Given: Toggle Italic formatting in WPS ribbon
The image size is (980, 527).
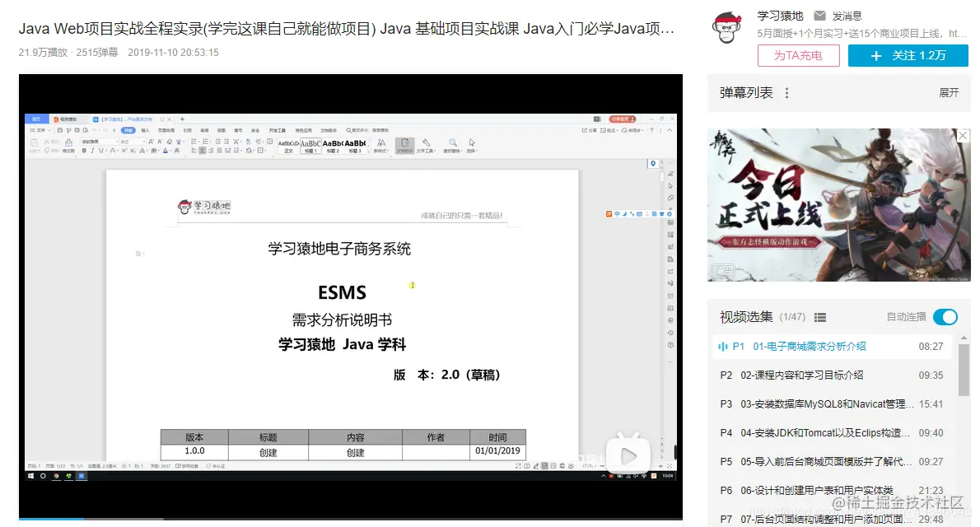Looking at the screenshot, I should click(92, 151).
